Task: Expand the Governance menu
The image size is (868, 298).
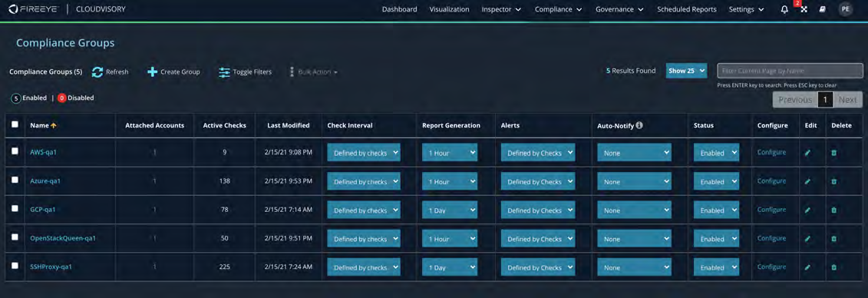Action: 619,9
